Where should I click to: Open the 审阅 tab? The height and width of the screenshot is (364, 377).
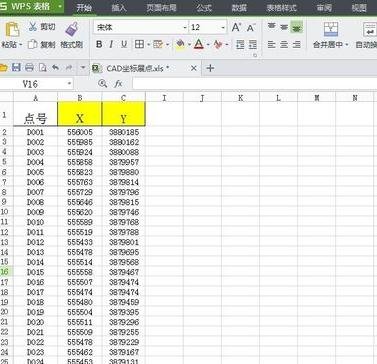324,8
